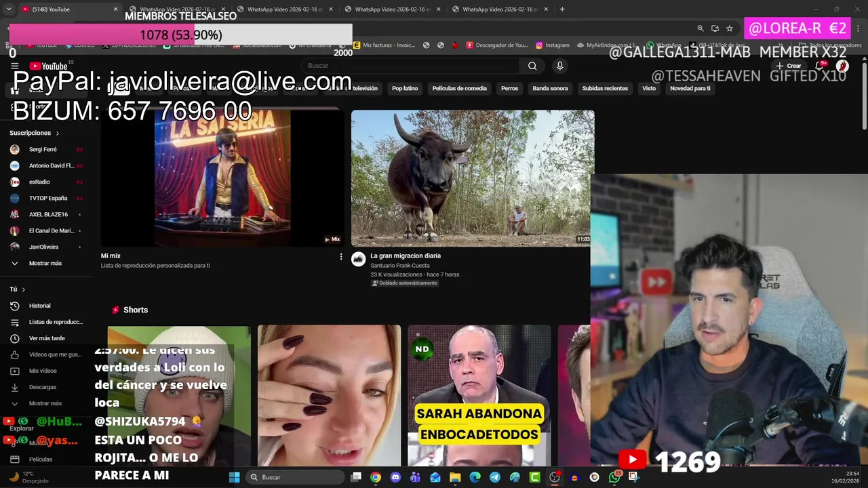Open the Descargador de You... bookmark
This screenshot has width=868, height=488.
point(496,45)
